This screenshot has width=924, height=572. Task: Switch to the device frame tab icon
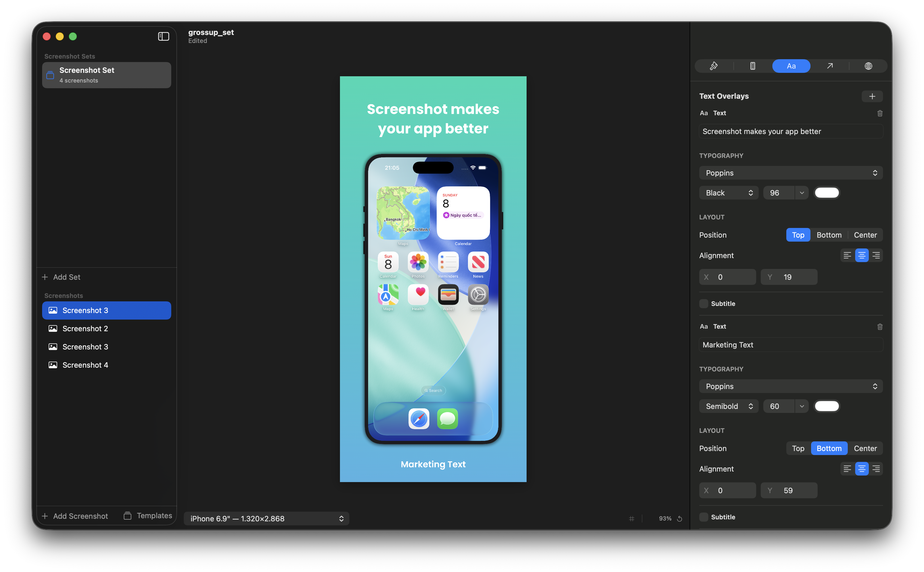pos(752,66)
